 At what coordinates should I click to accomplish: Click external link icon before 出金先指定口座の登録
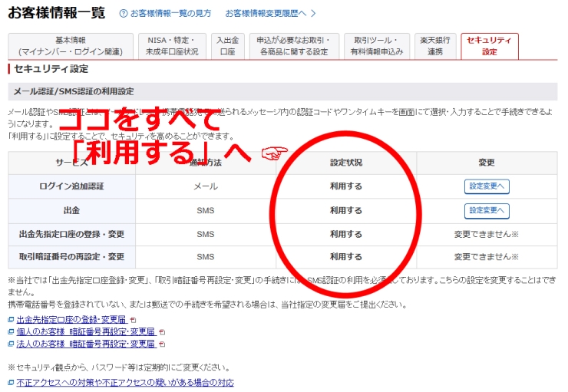point(11,320)
